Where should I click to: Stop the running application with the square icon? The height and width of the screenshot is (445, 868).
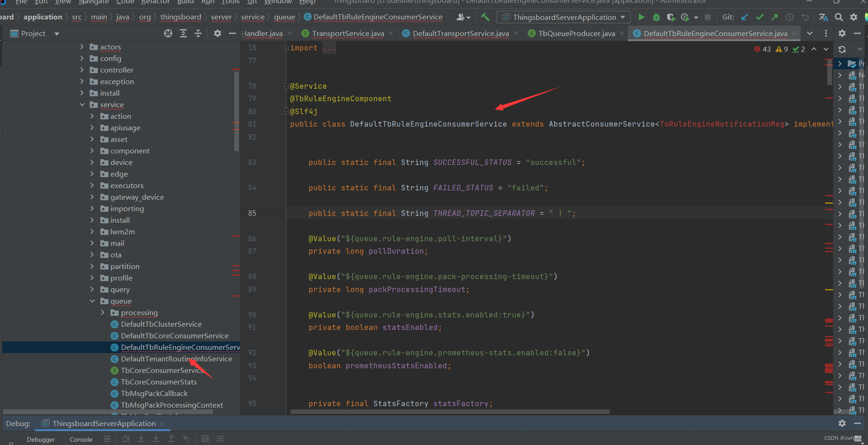tap(707, 17)
